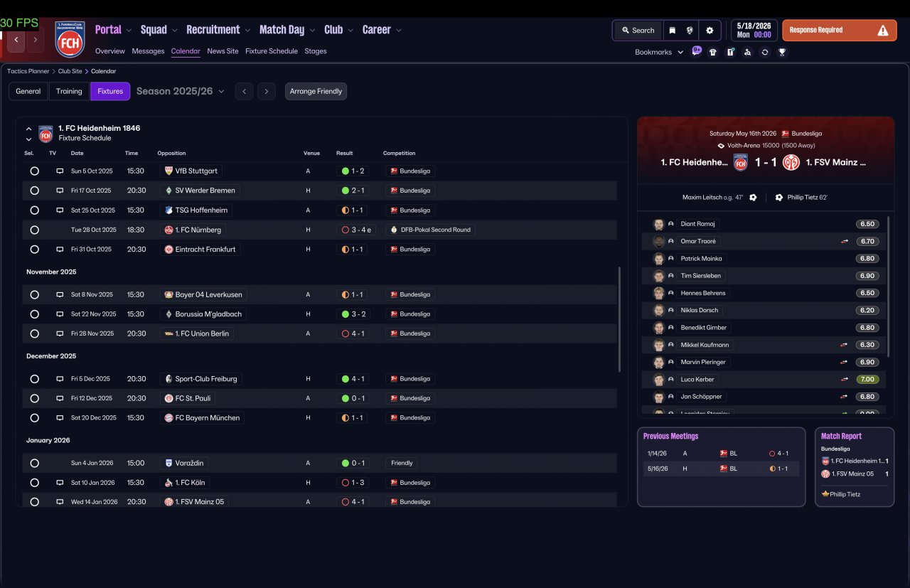Open the Bookmarks dropdown
Screen dimensions: 910x588
659,52
